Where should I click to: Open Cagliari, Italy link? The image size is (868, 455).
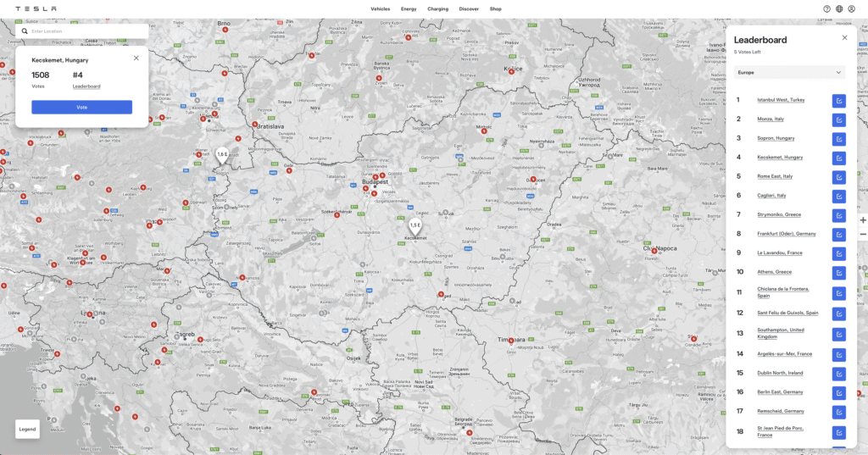coord(771,196)
